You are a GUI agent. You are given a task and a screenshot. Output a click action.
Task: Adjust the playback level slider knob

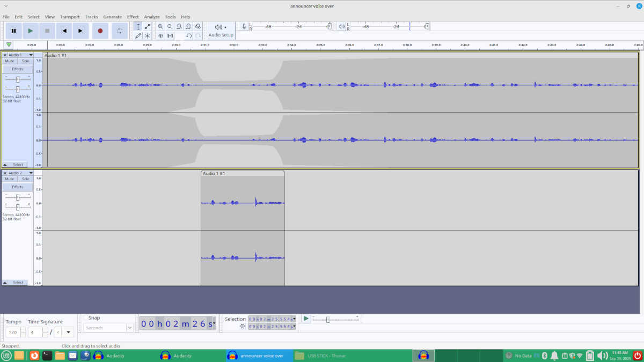tap(427, 26)
